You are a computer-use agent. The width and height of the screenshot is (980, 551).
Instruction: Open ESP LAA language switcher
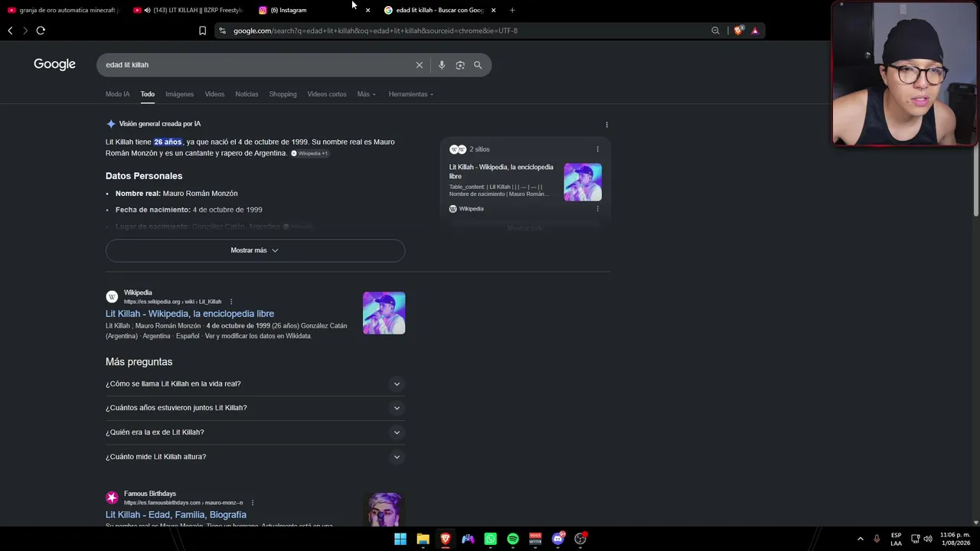896,539
